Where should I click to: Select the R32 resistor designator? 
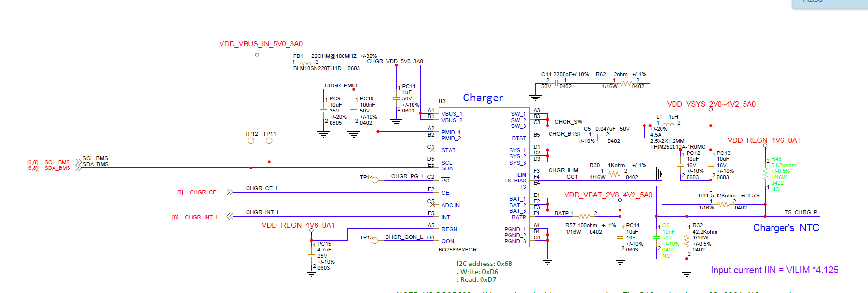698,225
